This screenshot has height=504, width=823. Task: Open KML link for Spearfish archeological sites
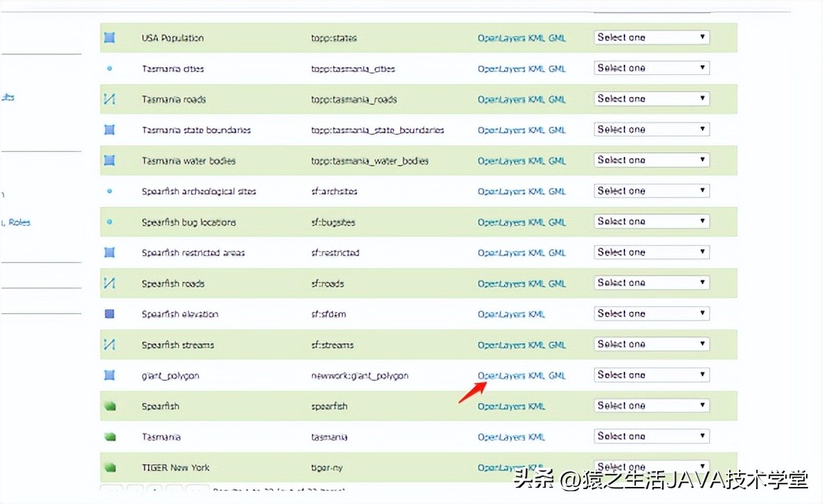coord(536,191)
